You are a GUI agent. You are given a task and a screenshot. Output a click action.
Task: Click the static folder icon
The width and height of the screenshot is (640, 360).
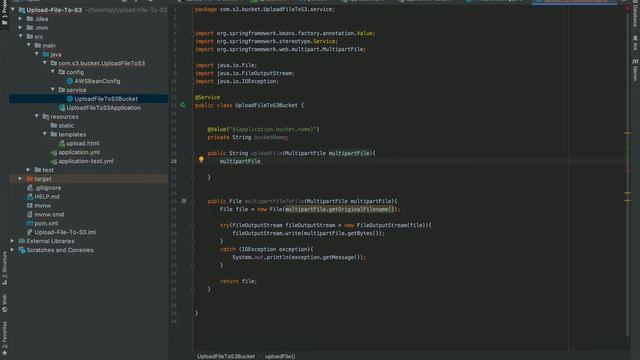tap(53, 126)
